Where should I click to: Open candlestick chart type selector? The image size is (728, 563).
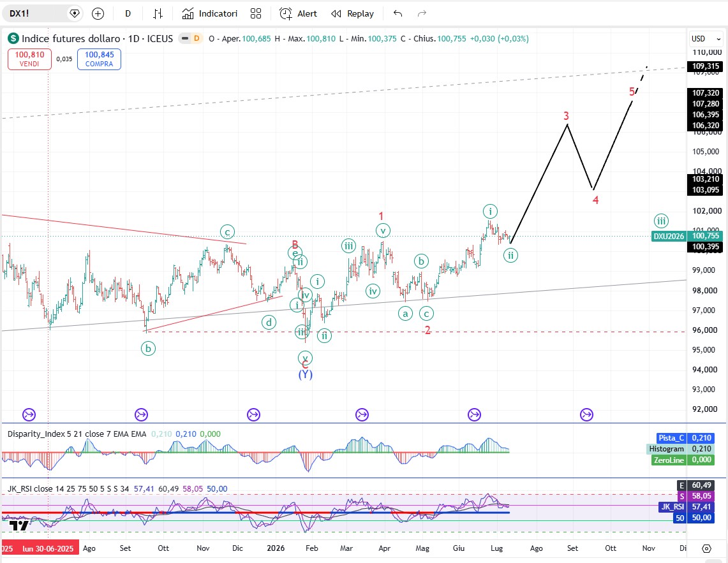point(158,14)
